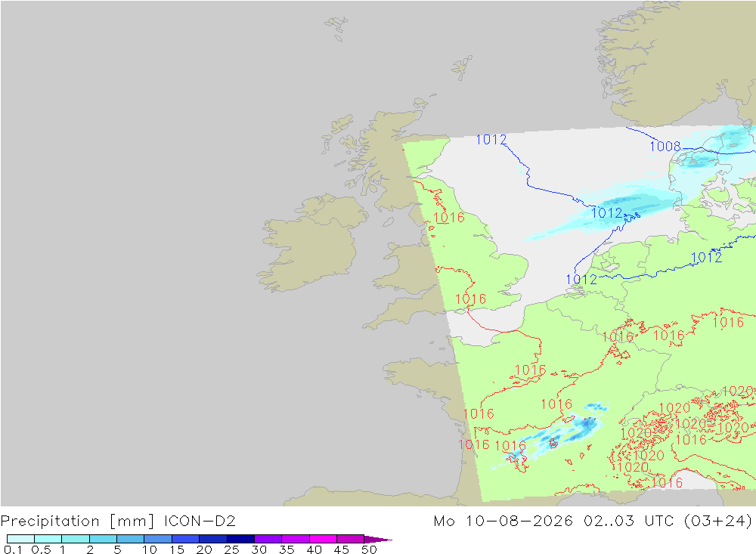The image size is (756, 554).
Task: Click the '10' legend value
Action: click(150, 549)
